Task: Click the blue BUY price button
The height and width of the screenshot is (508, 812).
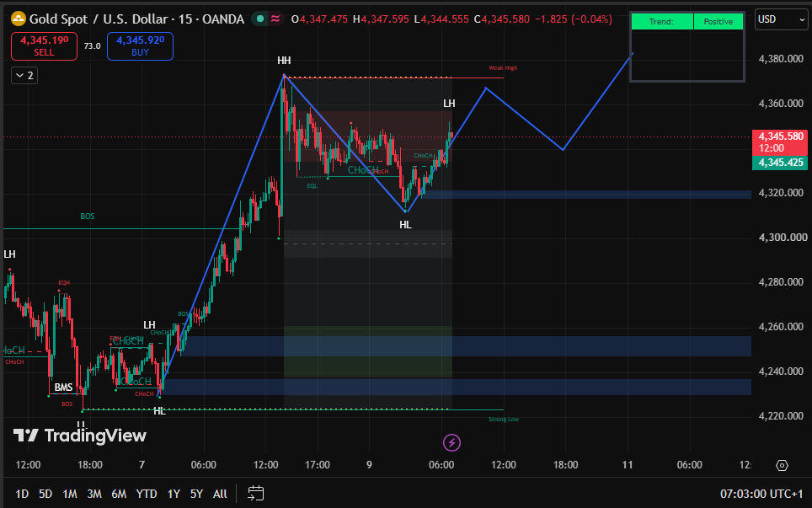Action: click(x=140, y=46)
